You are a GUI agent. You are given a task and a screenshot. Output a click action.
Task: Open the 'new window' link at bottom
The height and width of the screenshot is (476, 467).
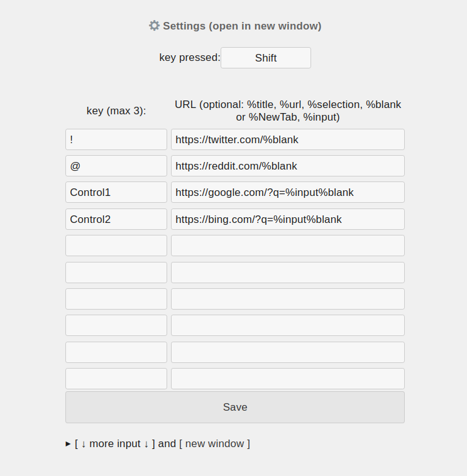coord(214,444)
